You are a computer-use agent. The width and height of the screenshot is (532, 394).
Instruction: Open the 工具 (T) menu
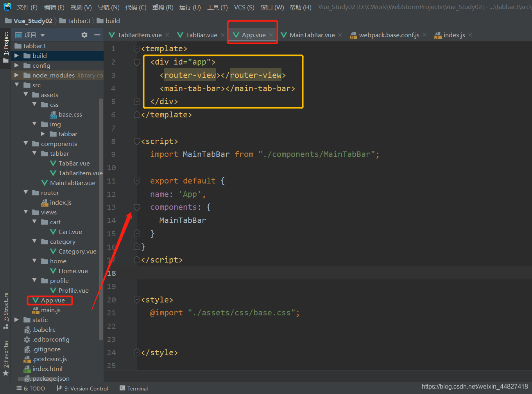(217, 7)
